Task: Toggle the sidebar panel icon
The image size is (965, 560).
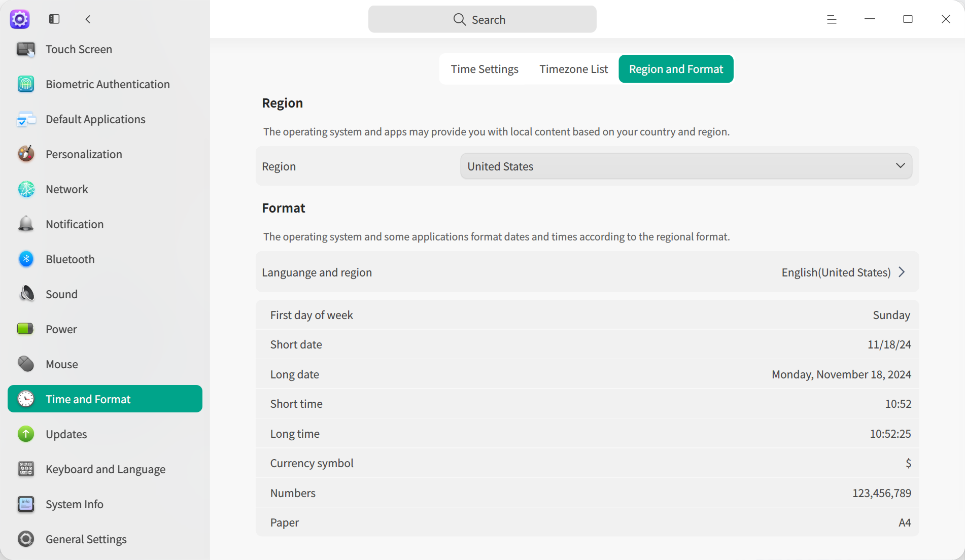Action: point(54,19)
